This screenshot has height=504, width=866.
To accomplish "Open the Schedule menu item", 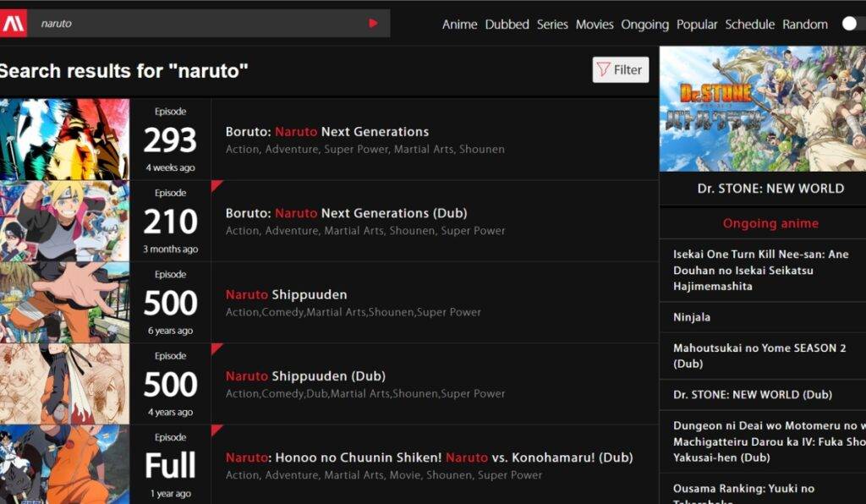I will click(x=750, y=25).
